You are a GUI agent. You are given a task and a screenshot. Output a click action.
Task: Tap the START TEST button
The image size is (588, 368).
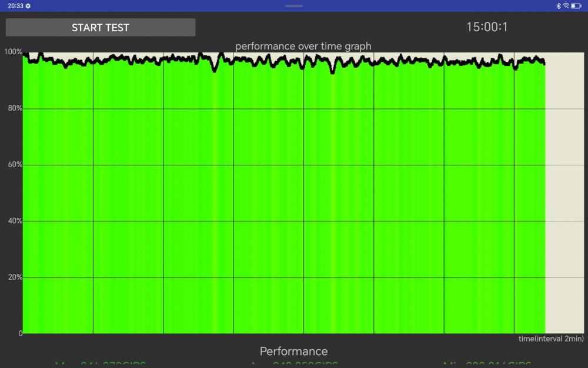tap(101, 28)
